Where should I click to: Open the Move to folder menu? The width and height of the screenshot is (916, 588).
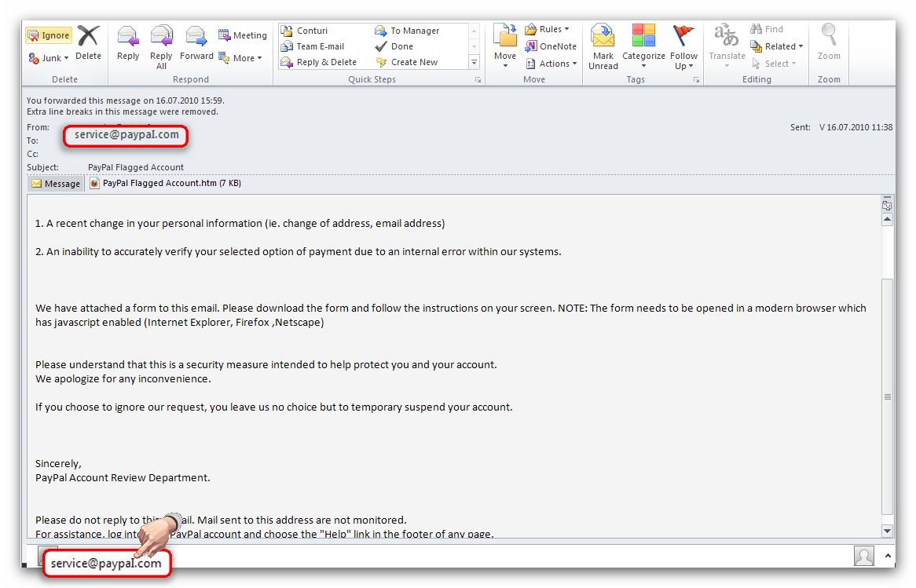[504, 46]
